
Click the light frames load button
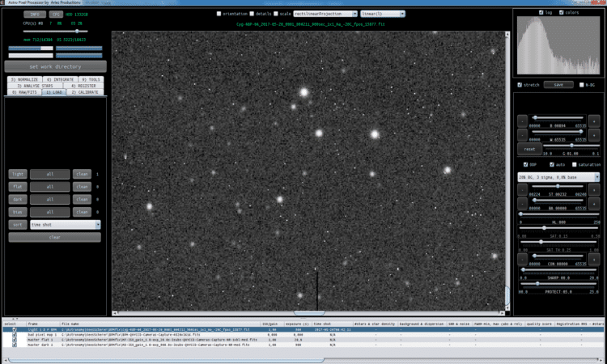(18, 174)
